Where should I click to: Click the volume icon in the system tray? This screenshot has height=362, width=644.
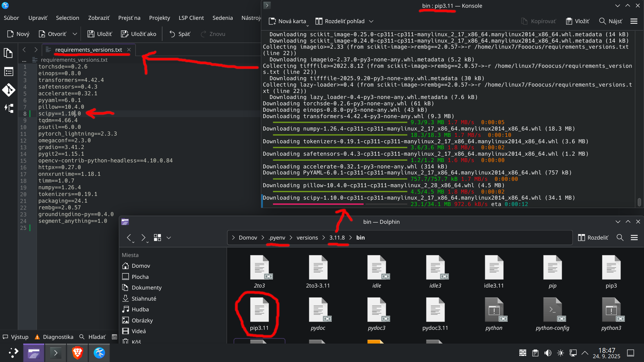[x=548, y=353]
